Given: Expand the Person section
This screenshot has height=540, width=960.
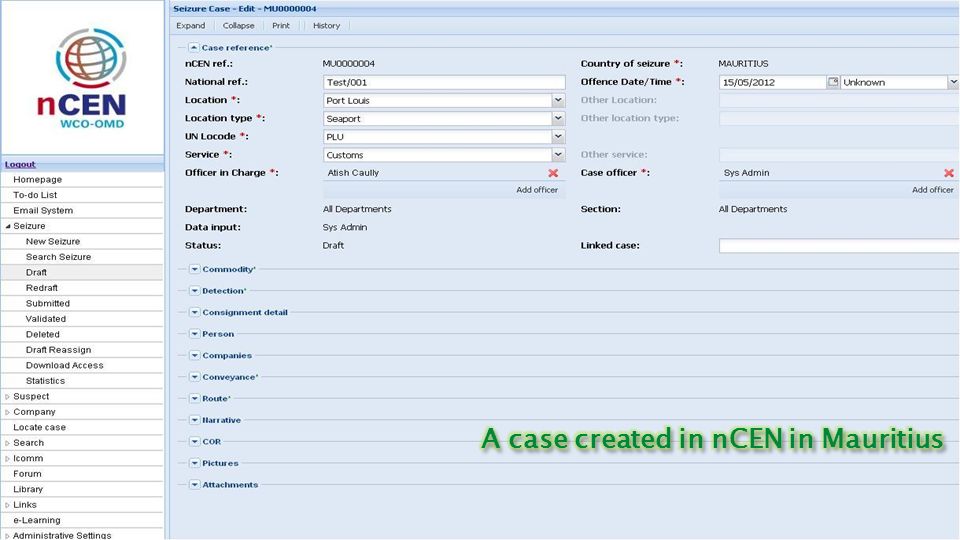Looking at the screenshot, I should pyautogui.click(x=194, y=334).
